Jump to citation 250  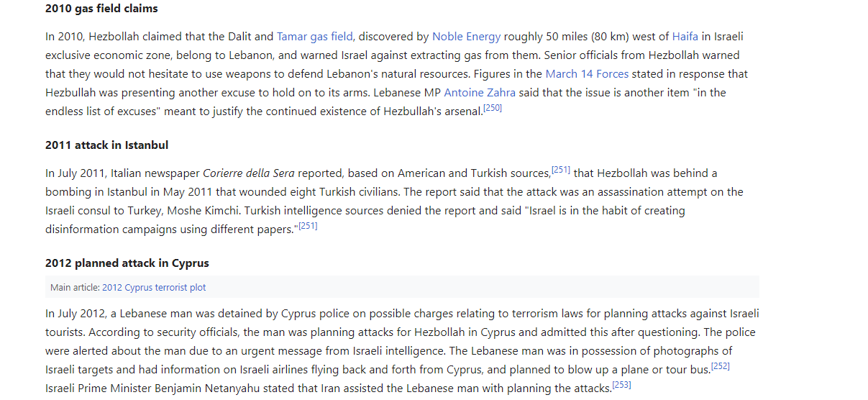click(x=493, y=108)
